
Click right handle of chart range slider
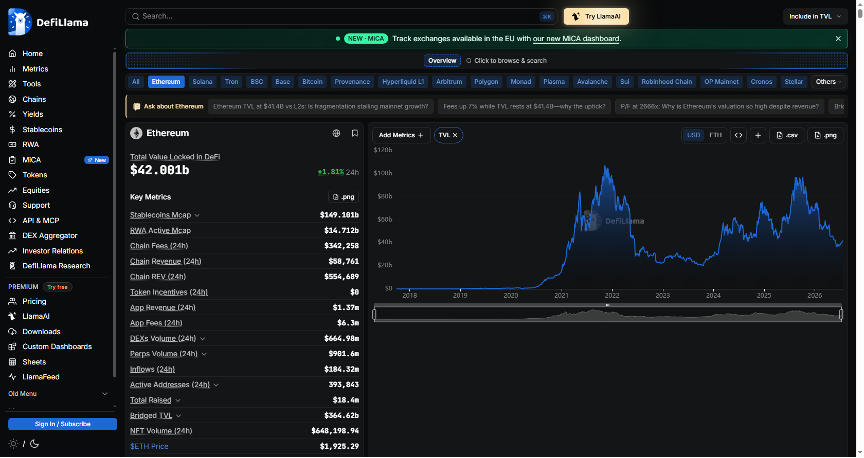click(x=841, y=314)
